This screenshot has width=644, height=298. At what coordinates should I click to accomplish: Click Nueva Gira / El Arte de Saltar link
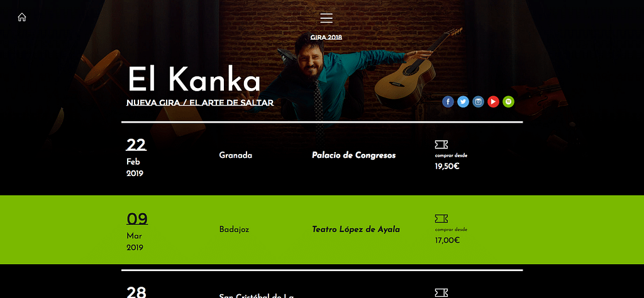(200, 102)
